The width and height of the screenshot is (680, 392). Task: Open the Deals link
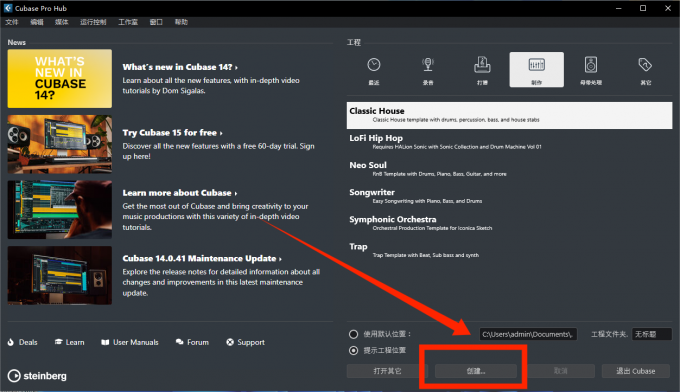pyautogui.click(x=28, y=343)
